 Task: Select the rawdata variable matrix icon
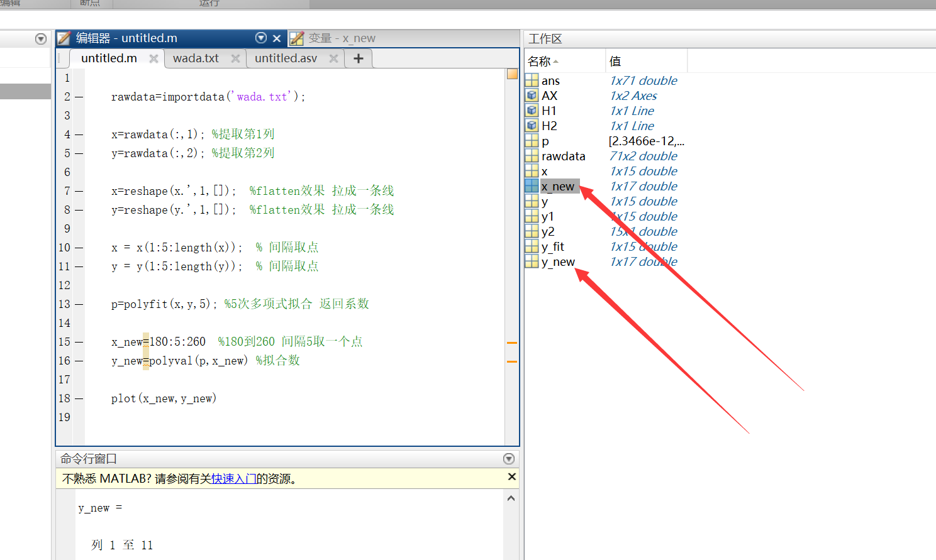532,156
